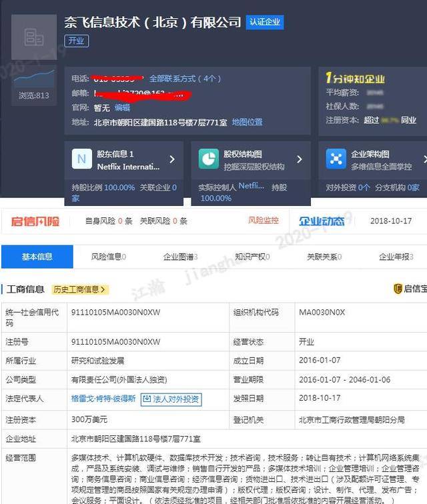Image resolution: width=427 pixels, height=504 pixels.
Task: Click 成立日期 value 2016-01-07
Action: point(320,360)
